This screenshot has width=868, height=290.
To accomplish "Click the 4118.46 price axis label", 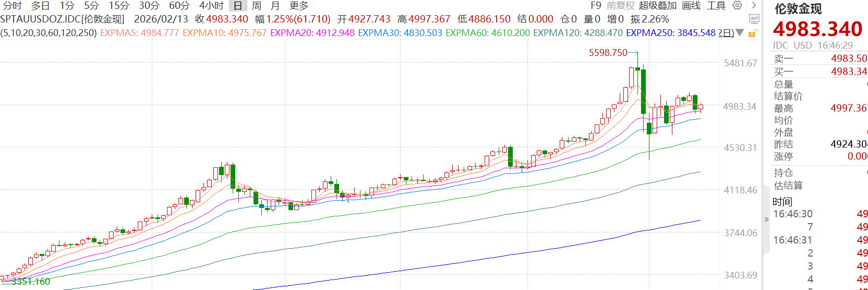I will [740, 190].
